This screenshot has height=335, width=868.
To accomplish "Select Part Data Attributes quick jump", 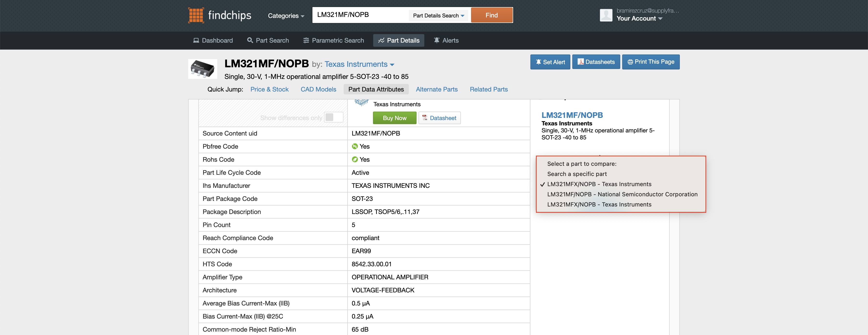I will coord(376,89).
